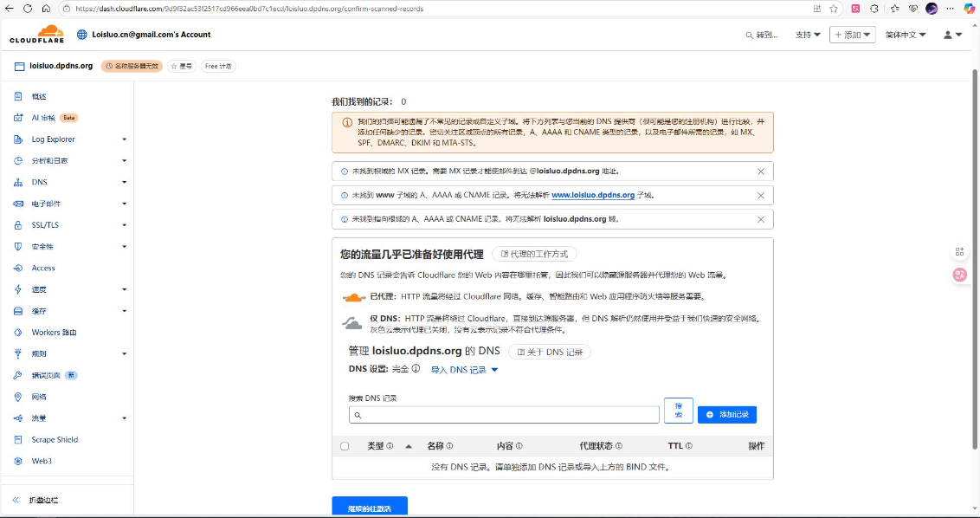The height and width of the screenshot is (518, 980).
Task: Click the blue 继续前往激活 button
Action: [x=370, y=507]
